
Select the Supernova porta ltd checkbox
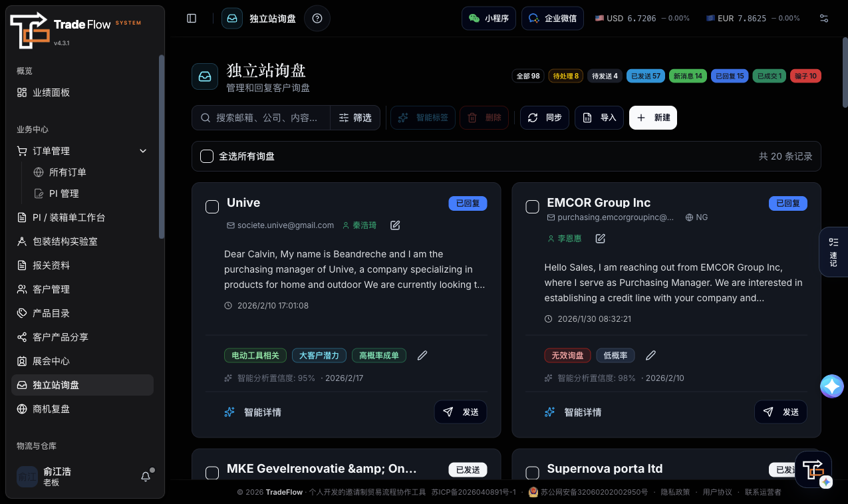point(533,473)
